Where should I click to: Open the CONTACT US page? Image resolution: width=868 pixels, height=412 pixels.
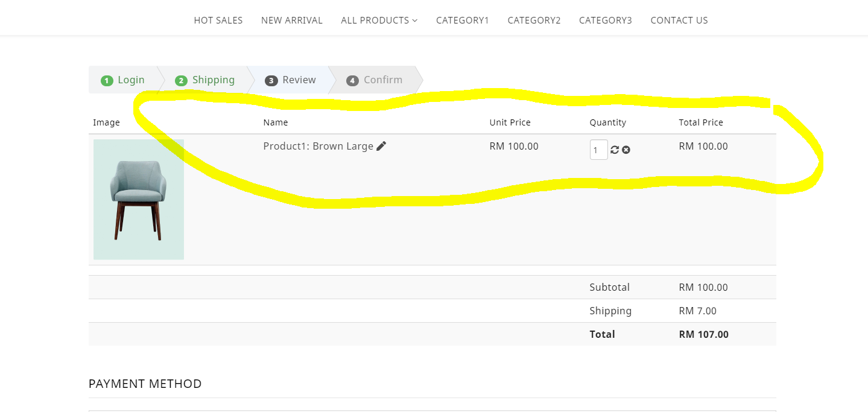[679, 21]
